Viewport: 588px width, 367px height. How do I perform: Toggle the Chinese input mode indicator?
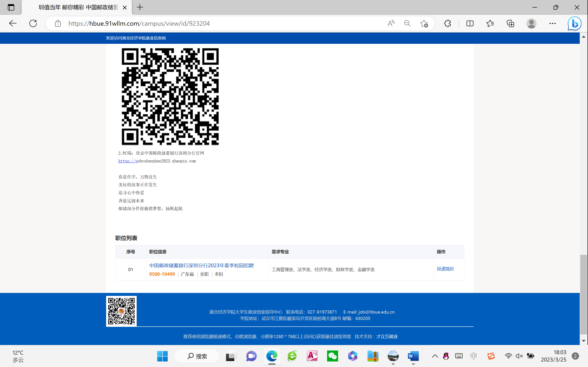pos(474,356)
